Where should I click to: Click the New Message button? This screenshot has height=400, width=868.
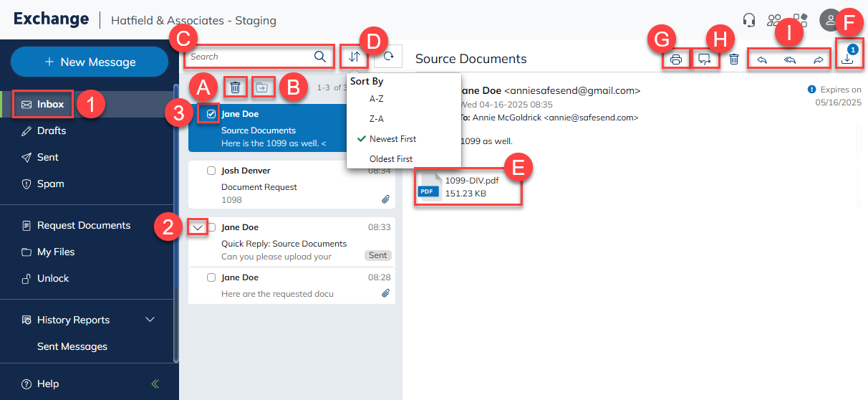pyautogui.click(x=90, y=62)
